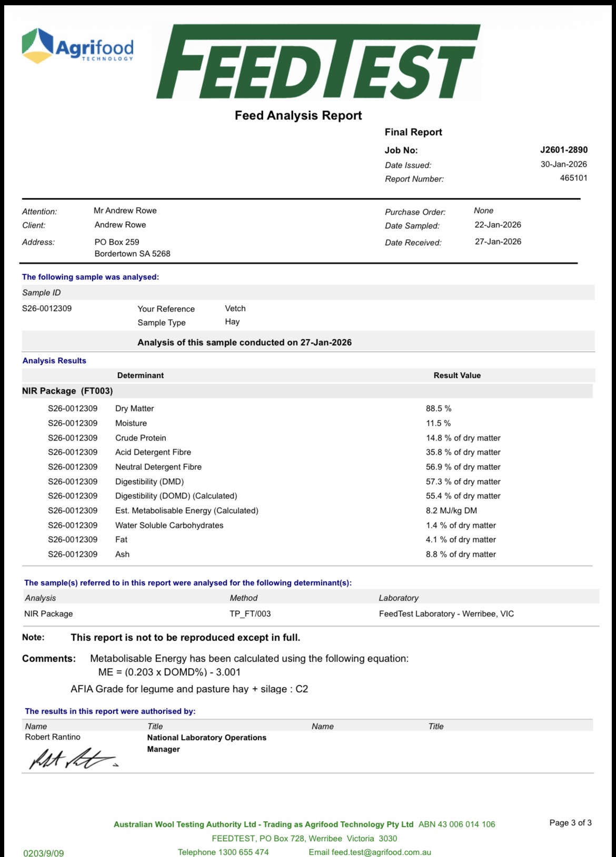Click the handwritten signature image
Viewport: 616px width, 857px height.
(x=74, y=758)
